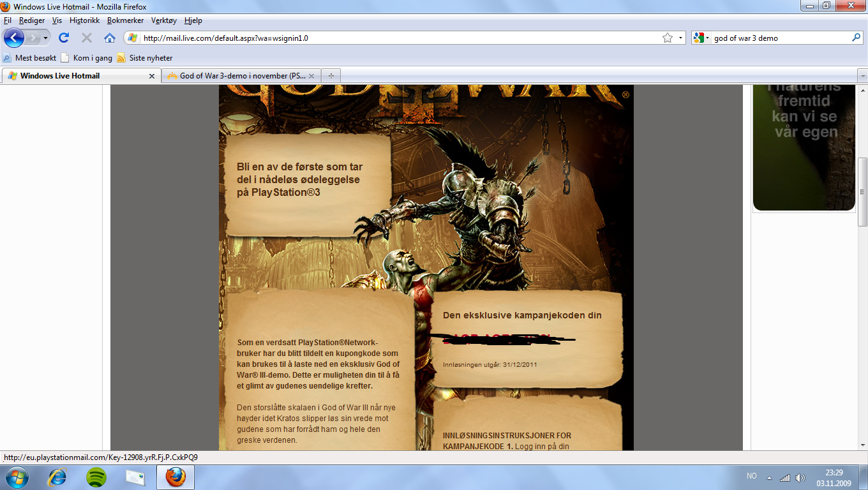Open the mail app from the taskbar
This screenshot has width=868, height=490.
click(135, 477)
